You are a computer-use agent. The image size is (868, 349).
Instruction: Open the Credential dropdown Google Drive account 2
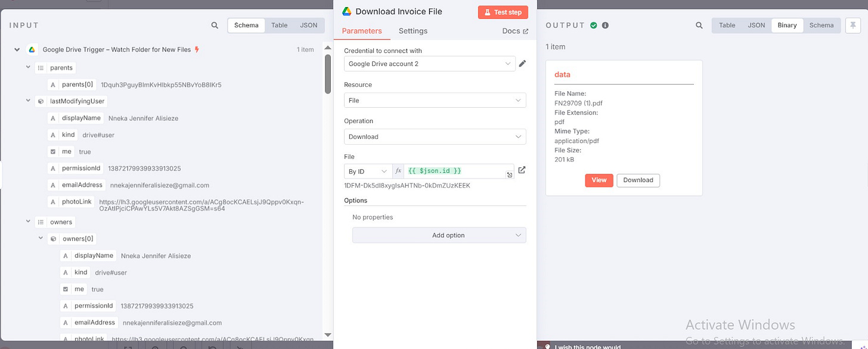pyautogui.click(x=430, y=64)
